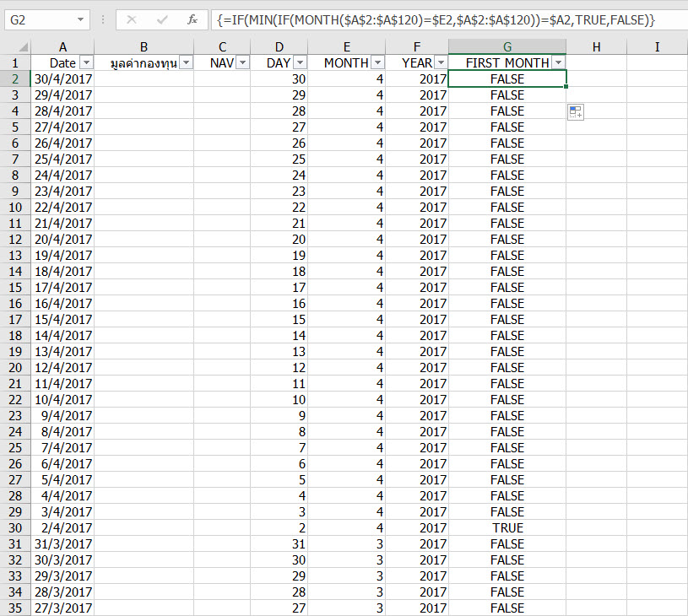The width and height of the screenshot is (688, 616).
Task: Select column G header
Action: (507, 46)
